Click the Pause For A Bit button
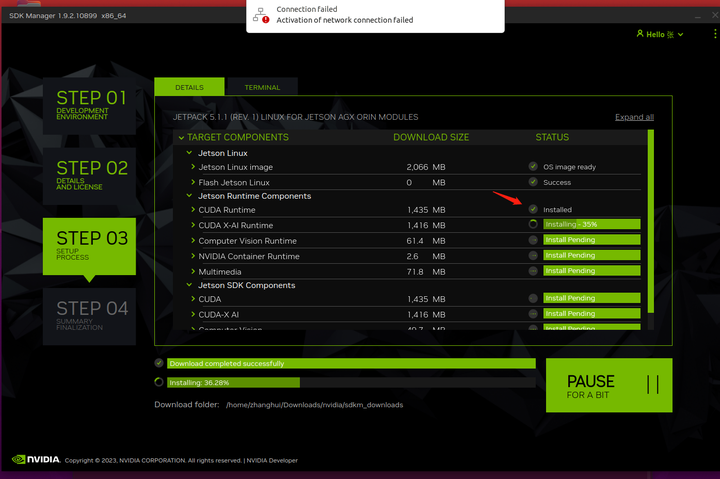720x479 pixels. pos(609,385)
